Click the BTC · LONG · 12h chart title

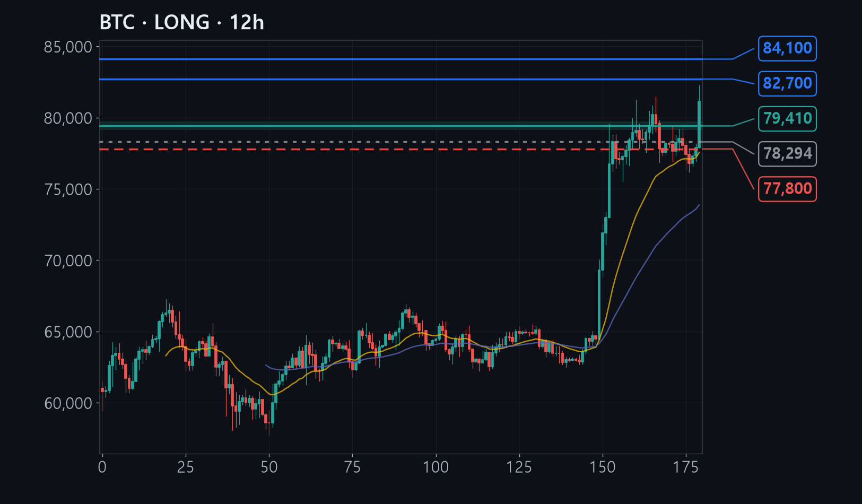click(182, 22)
